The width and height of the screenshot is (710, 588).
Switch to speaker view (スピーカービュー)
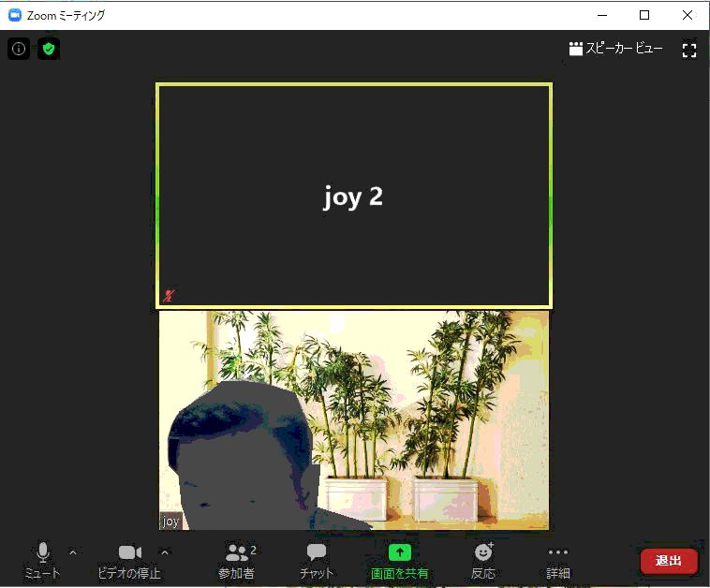point(615,49)
